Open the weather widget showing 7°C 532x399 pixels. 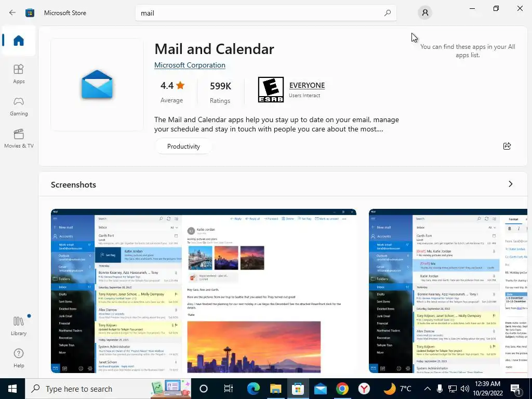pyautogui.click(x=397, y=389)
